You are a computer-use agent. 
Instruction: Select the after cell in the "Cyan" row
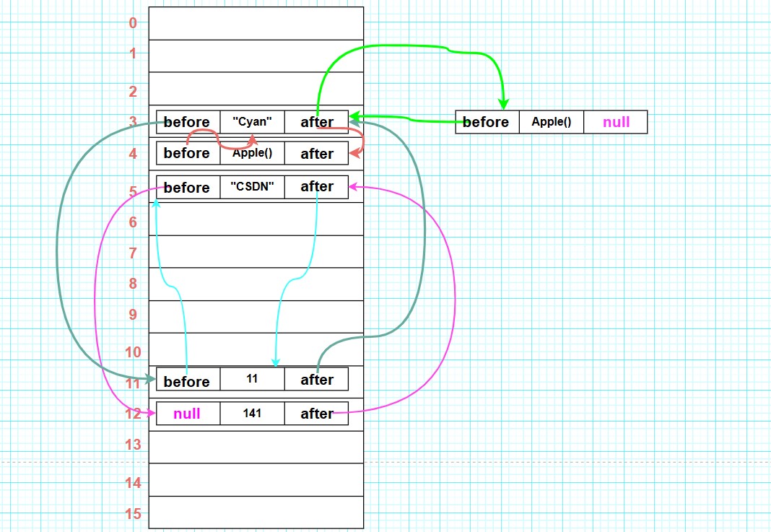coord(316,121)
